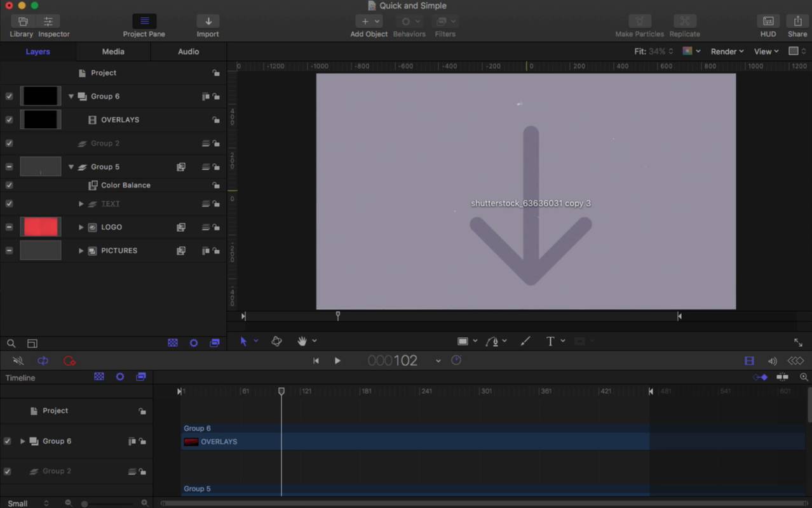This screenshot has height=508, width=812.
Task: Toggle Group 2 checkbox in Layers list
Action: point(9,144)
